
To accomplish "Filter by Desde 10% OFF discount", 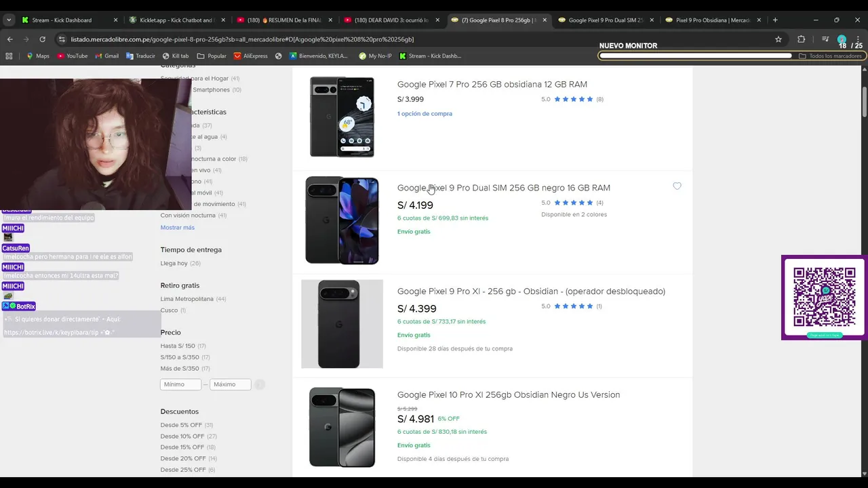I will (182, 436).
